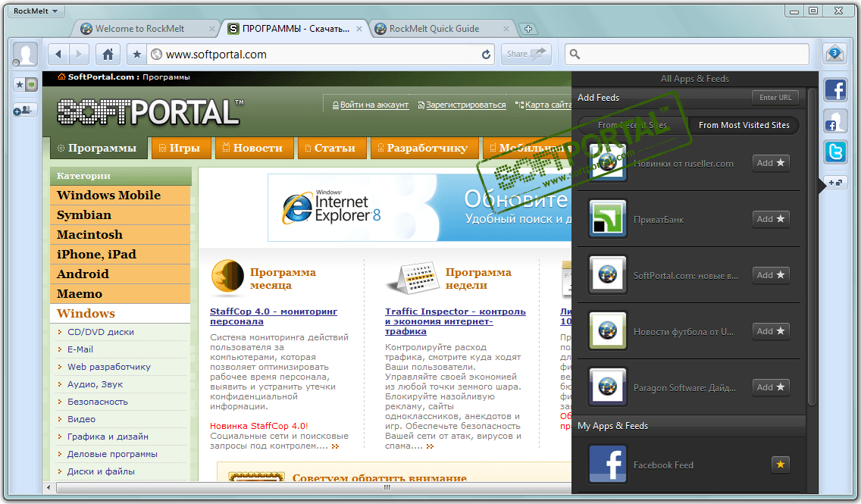
Task: Click the ПриватБанк feed thumbnail
Action: click(607, 218)
